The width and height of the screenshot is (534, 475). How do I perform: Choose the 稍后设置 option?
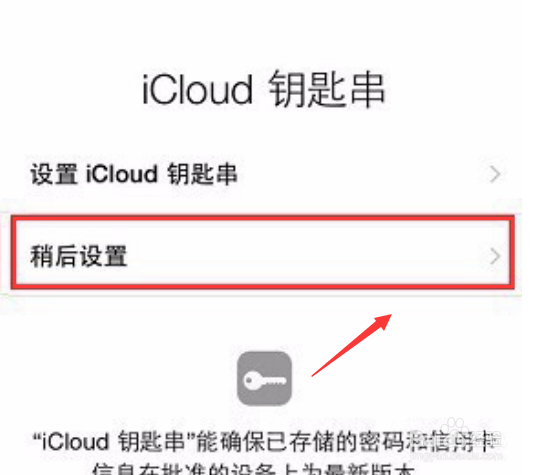263,252
